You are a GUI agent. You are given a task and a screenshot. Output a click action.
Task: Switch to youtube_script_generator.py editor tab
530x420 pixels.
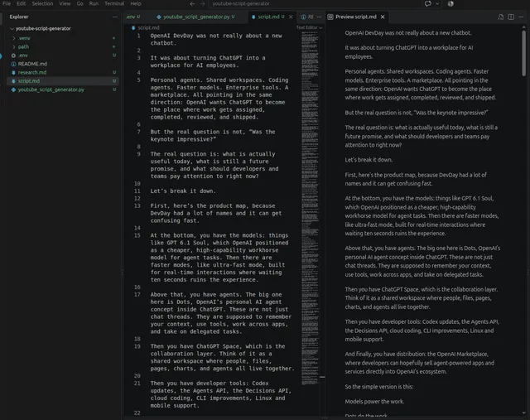195,17
